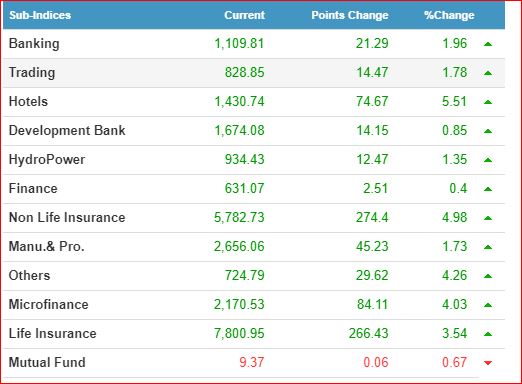Click the %Change column header
The width and height of the screenshot is (522, 384).
[449, 15]
